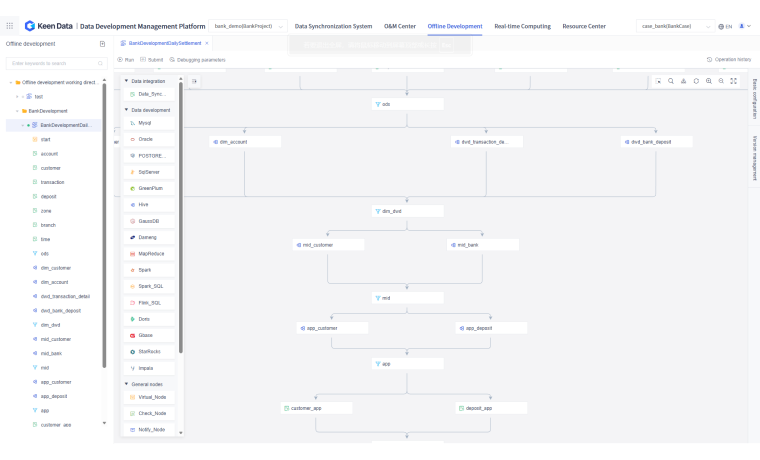760x460 pixels.
Task: Open the case_bank dropdown selector
Action: [671, 26]
